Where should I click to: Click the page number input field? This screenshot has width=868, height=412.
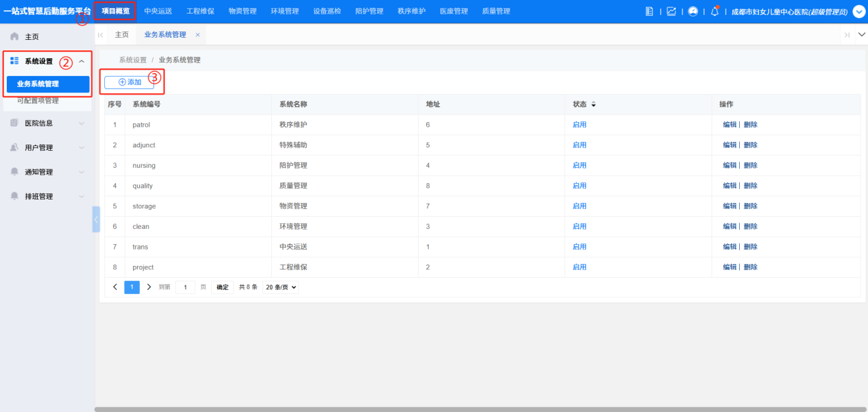(185, 287)
